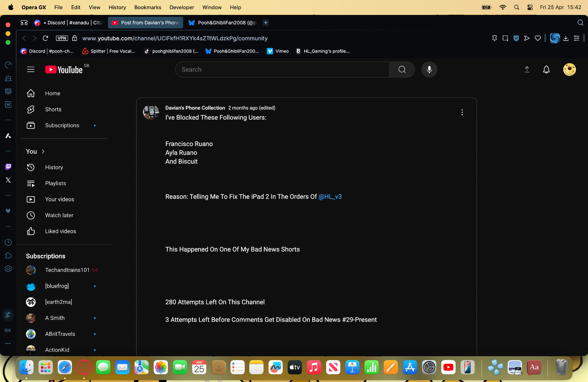This screenshot has width=588, height=382.
Task: Click the site security padlock
Action: 75,38
